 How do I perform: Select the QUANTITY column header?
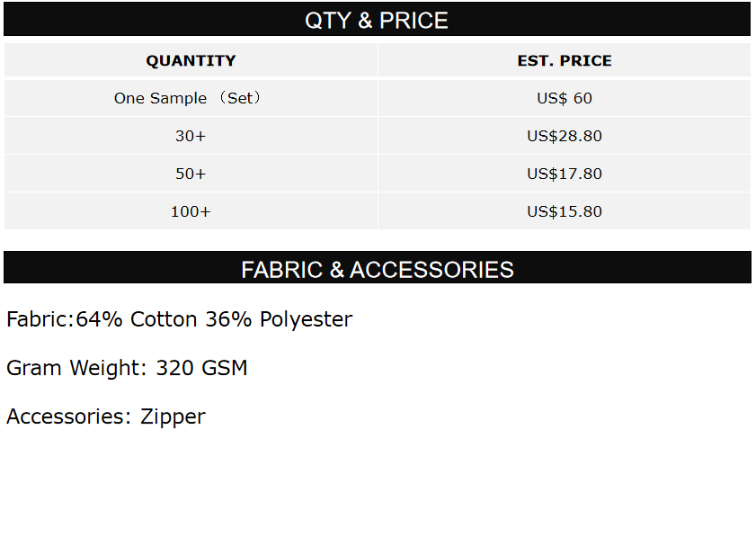(191, 61)
